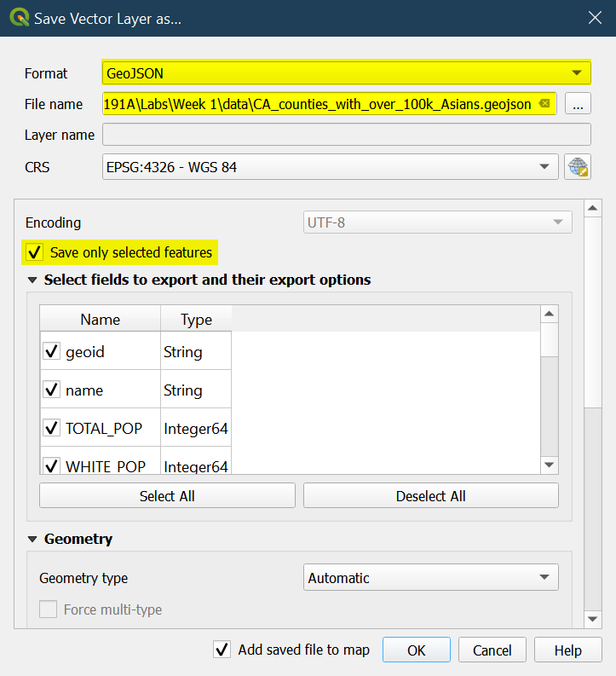Image resolution: width=616 pixels, height=676 pixels.
Task: Collapse the Geometry section
Action: point(33,539)
